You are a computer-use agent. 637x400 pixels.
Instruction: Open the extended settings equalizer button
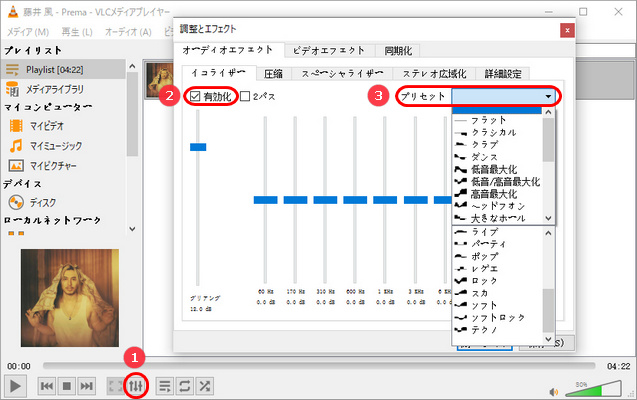[x=136, y=386]
